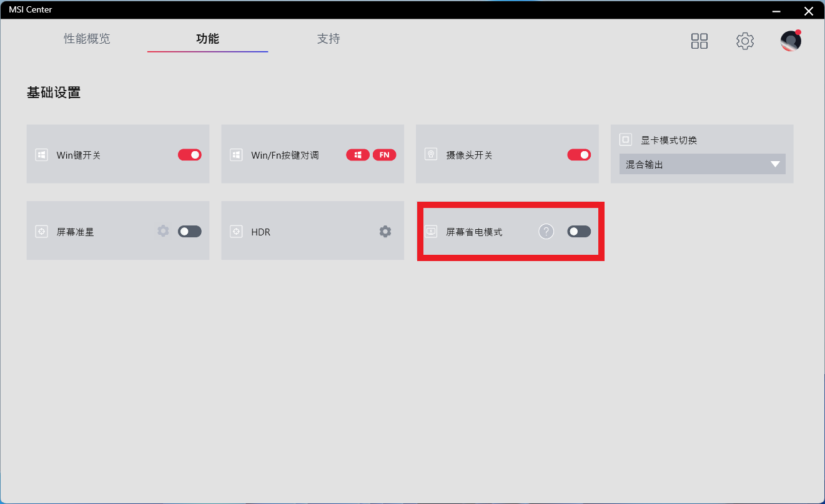Click the camera icon beside 摄像头开关
This screenshot has width=825, height=504.
[x=431, y=154]
